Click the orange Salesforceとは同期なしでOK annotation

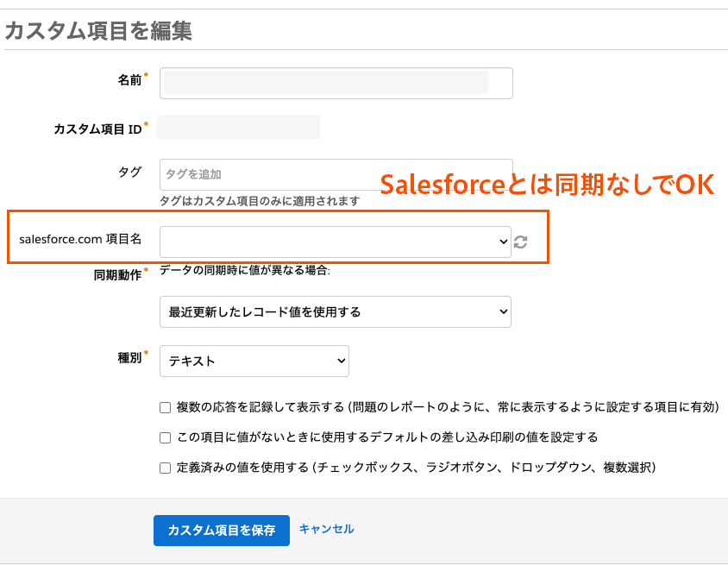click(547, 185)
